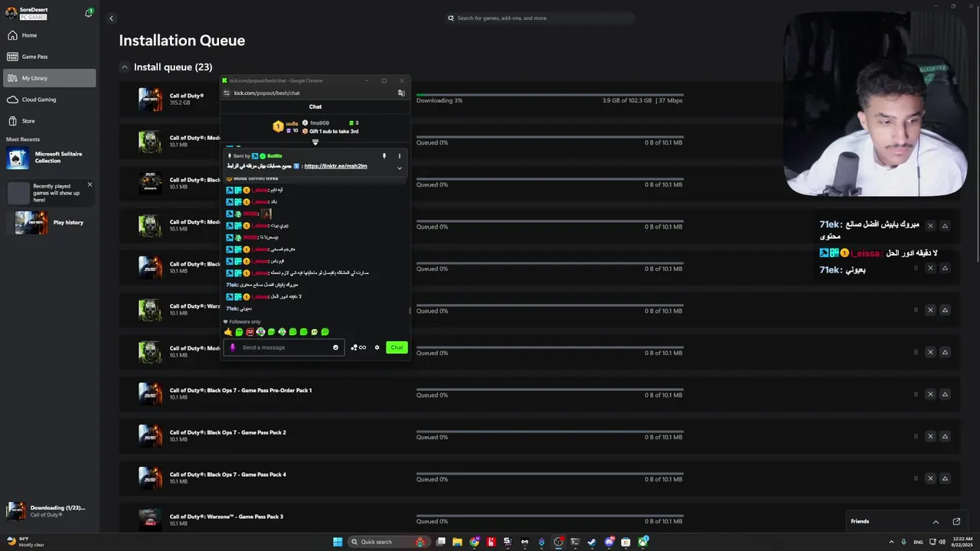Pause Black Ops 7 Game Pass Pack 2
980x551 pixels.
coord(916,436)
